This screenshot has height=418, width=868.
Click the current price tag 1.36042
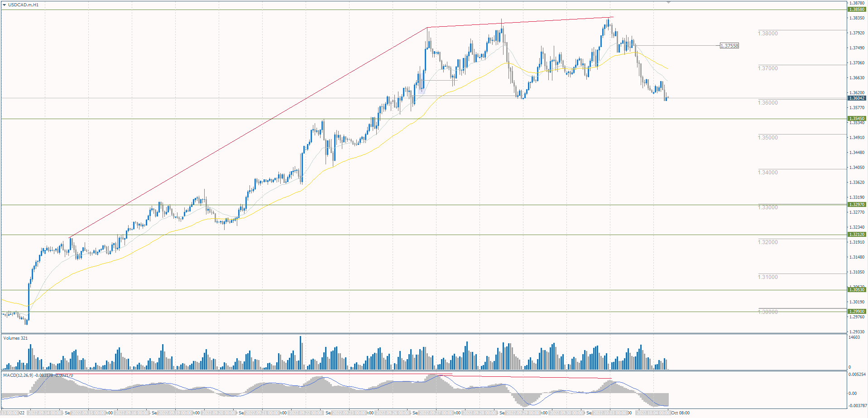click(x=857, y=98)
